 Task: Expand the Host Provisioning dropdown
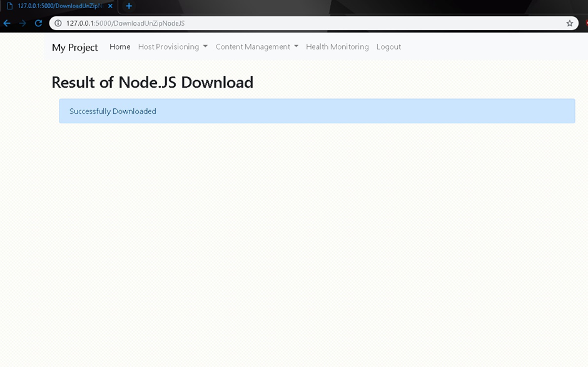(x=169, y=46)
